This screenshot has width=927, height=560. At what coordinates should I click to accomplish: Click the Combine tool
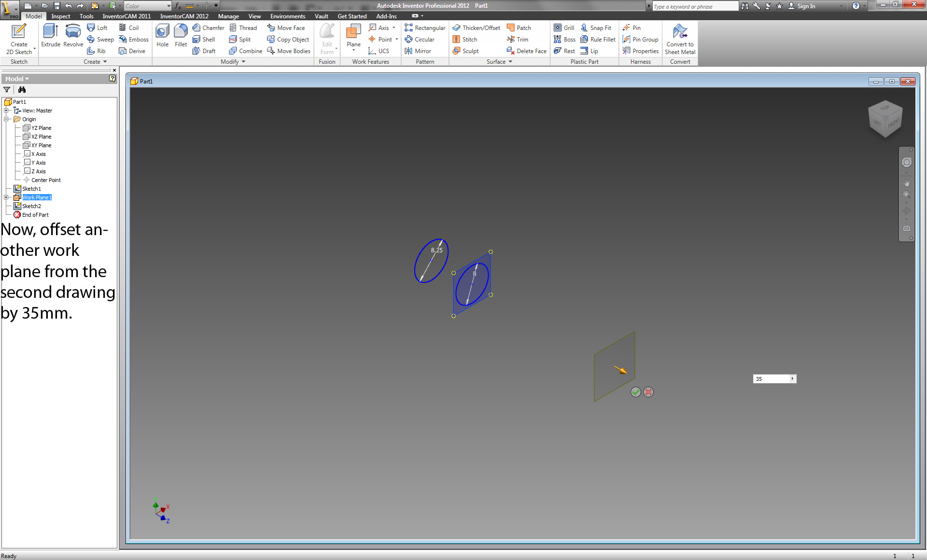[245, 51]
